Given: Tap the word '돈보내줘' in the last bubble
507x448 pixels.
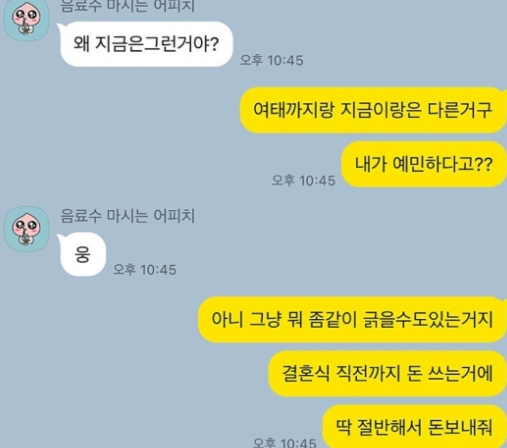Looking at the screenshot, I should pos(460,427).
